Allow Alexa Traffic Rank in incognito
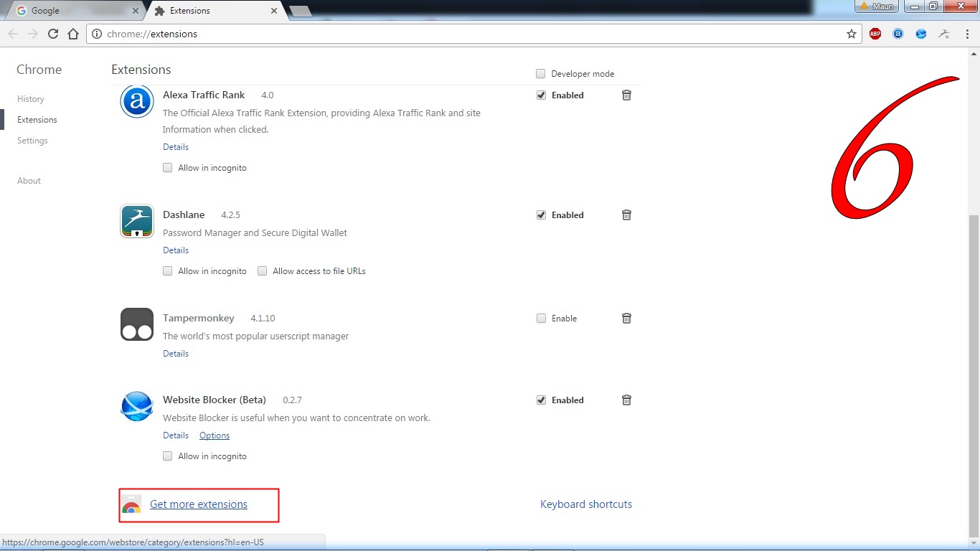This screenshot has width=980, height=551. click(x=168, y=168)
